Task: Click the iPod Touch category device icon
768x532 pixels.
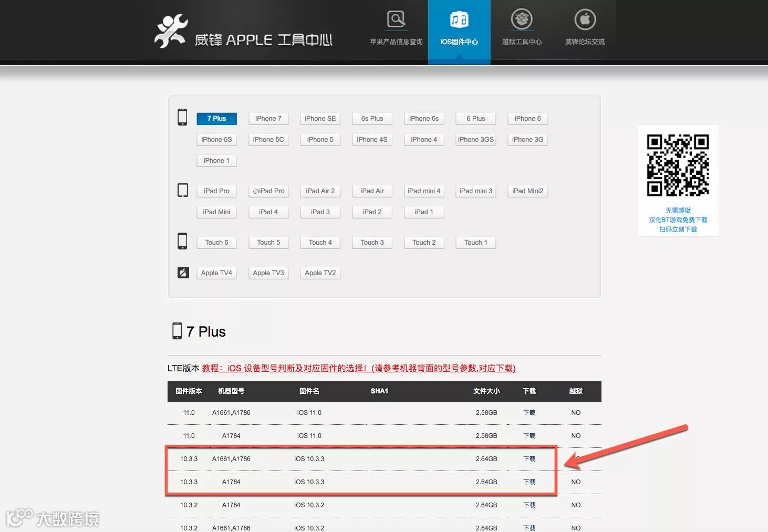Action: (x=182, y=241)
